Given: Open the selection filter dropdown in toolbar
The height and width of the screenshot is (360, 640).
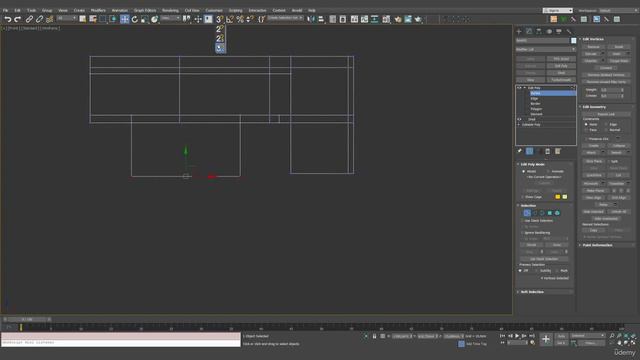Looking at the screenshot, I should click(x=67, y=18).
